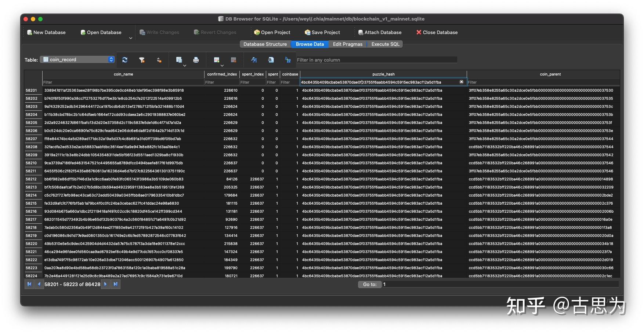The height and width of the screenshot is (333, 644).
Task: Select spent_index cell in row 58218
Action: coord(253,227)
